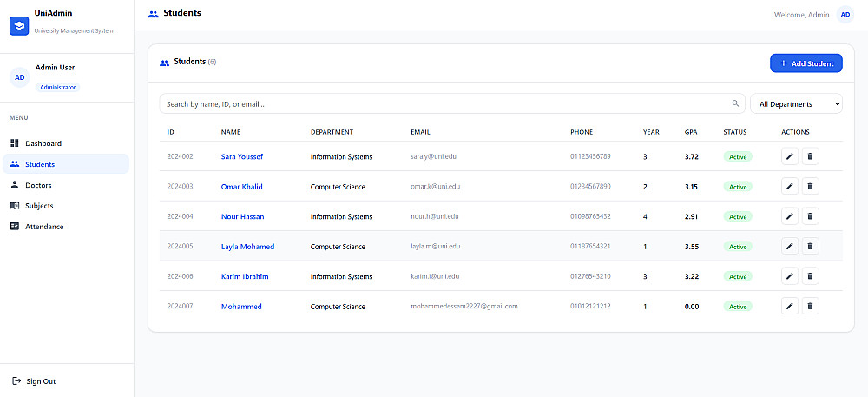Focus the search by name, ID, or email field
This screenshot has height=397, width=868.
451,103
